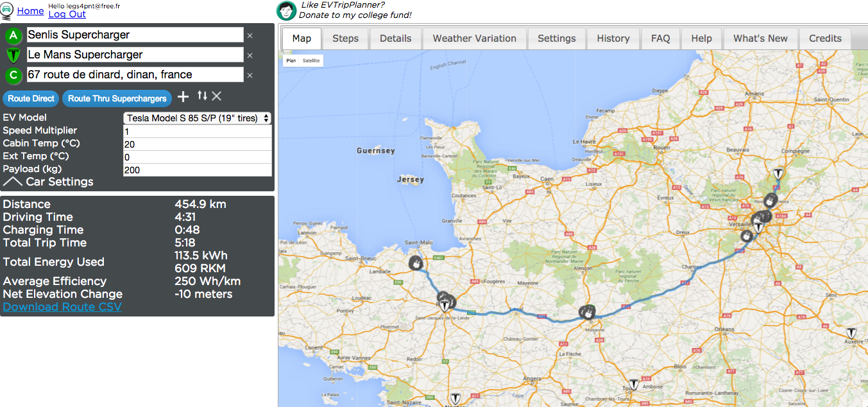868x407 pixels.
Task: Remove the Senlis Supercharger waypoint
Action: [x=250, y=36]
